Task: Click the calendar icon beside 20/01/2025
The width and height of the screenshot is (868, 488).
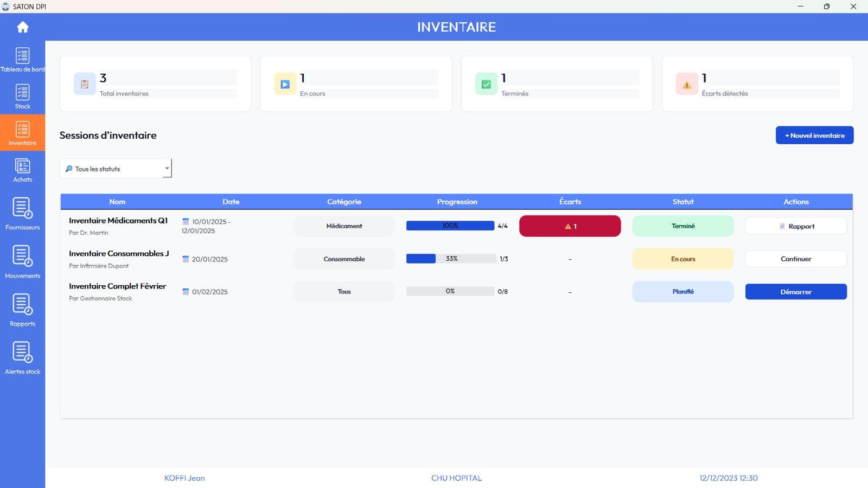Action: click(186, 259)
